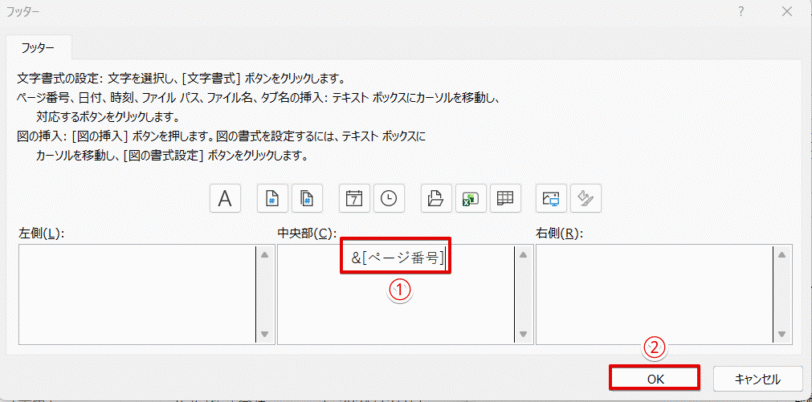Insert date with calendar icon

(354, 198)
